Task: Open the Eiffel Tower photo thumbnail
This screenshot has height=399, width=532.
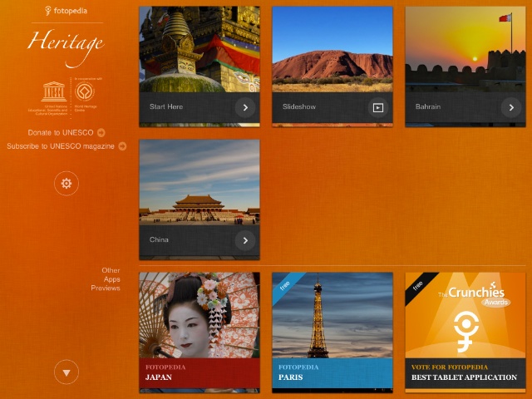Action: click(332, 315)
